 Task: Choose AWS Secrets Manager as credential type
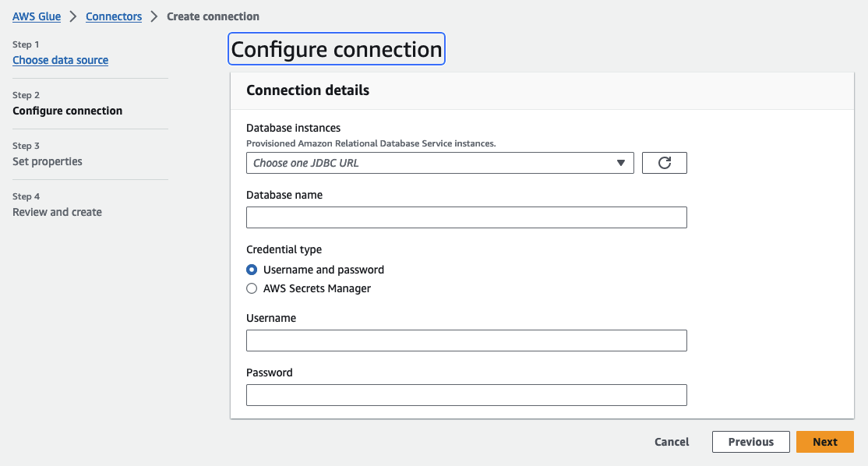[252, 288]
